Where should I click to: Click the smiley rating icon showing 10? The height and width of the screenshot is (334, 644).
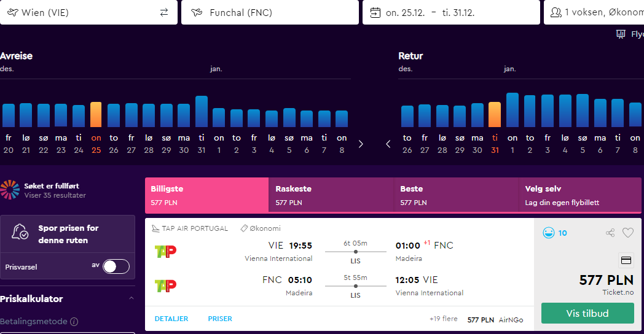[x=548, y=233]
